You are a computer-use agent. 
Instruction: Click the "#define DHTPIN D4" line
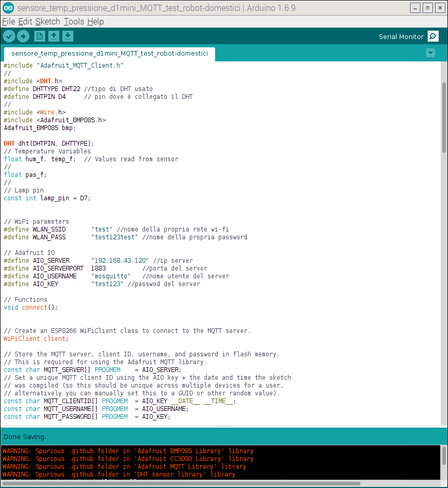click(98, 96)
